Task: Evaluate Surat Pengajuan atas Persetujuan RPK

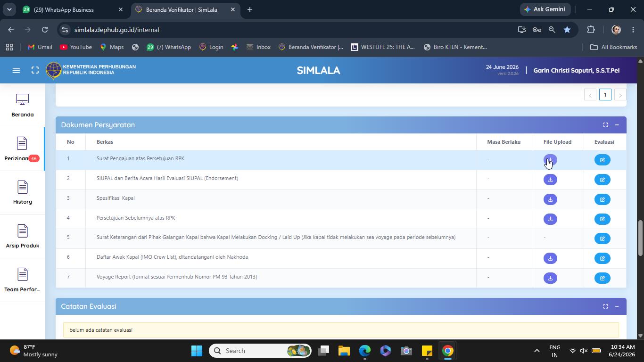Action: [x=602, y=160]
